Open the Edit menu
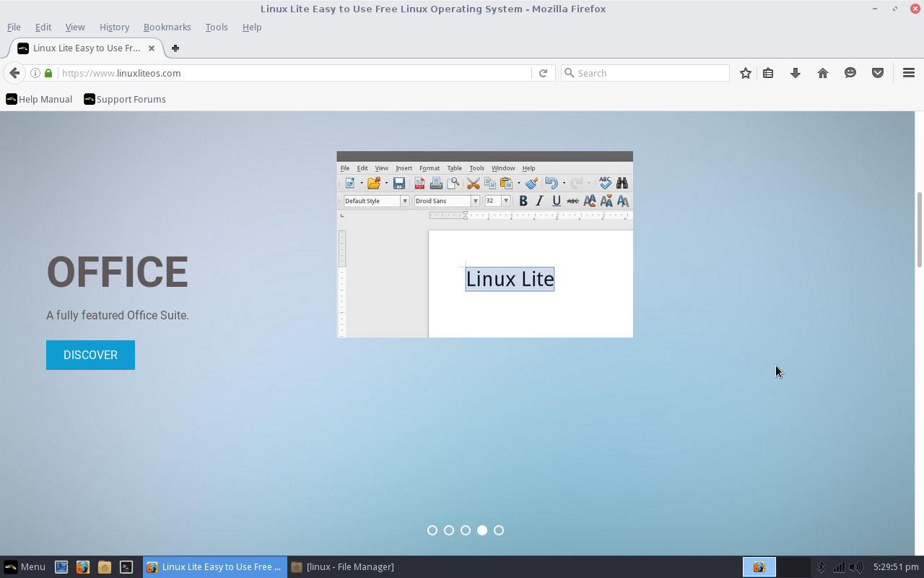This screenshot has width=924, height=578. tap(43, 27)
